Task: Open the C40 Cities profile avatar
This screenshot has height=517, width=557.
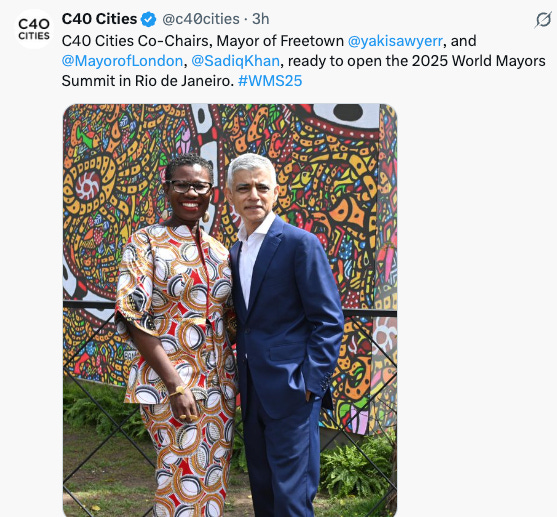Action: pos(34,29)
